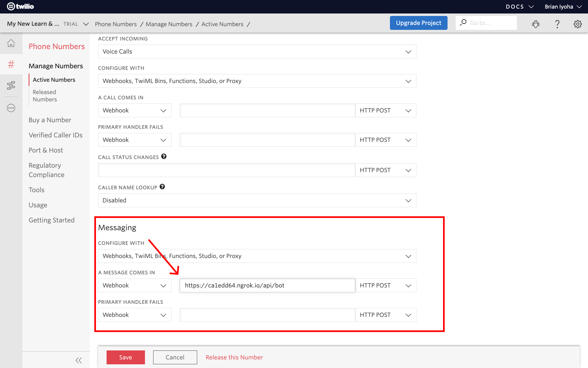Open the Phone Numbers sidebar heading
The image size is (588, 368).
click(x=57, y=46)
